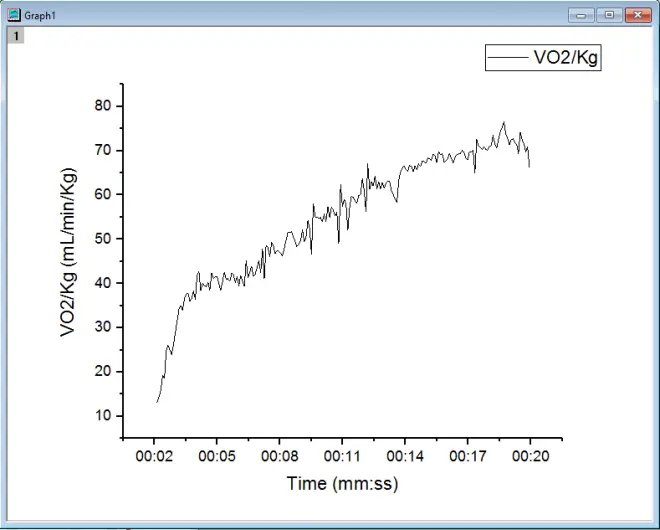660x530 pixels.
Task: Click the Graph1 window icon
Action: (x=14, y=15)
